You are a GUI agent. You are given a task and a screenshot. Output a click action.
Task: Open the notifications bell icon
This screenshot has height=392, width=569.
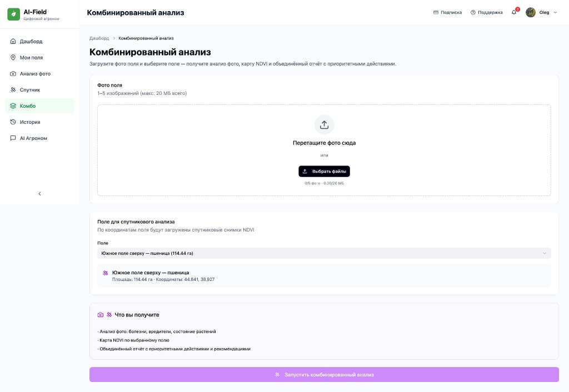point(514,12)
